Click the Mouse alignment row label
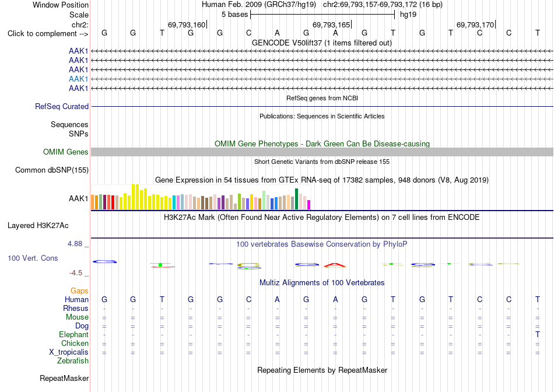Viewport: 554px width, 392px height. [x=77, y=317]
